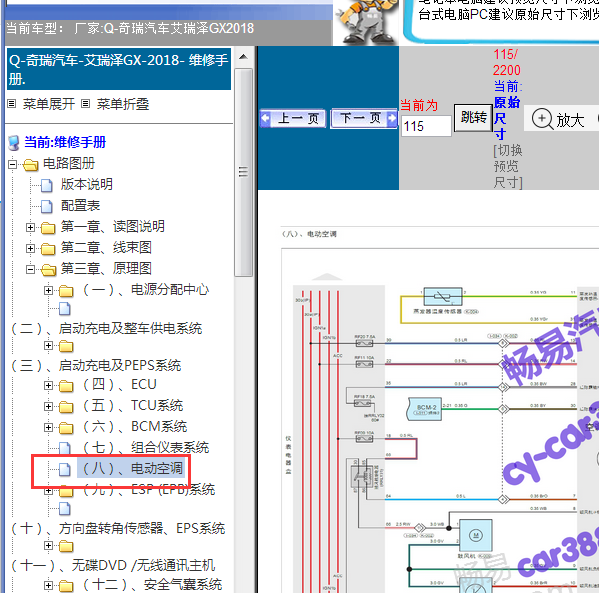Click folder icon of （一）、电源分配中心

point(66,291)
